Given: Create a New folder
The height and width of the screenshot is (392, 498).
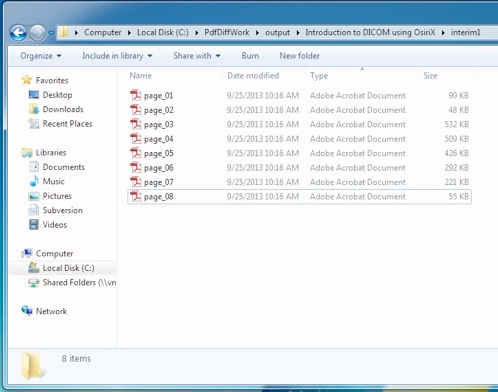Looking at the screenshot, I should [299, 56].
